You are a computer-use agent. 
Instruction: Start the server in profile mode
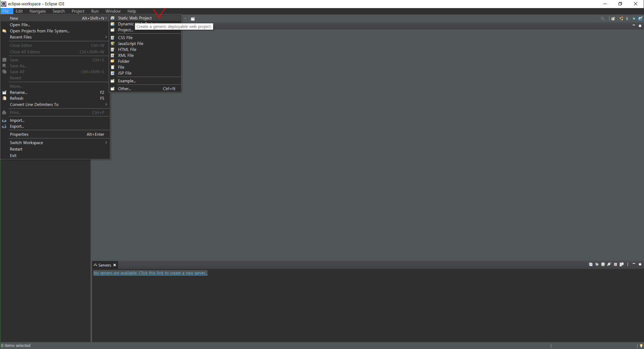click(609, 264)
